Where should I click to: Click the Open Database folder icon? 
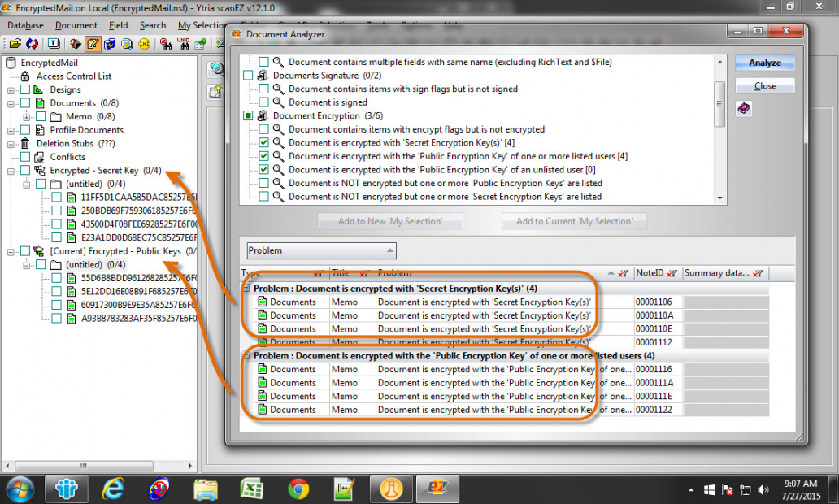[15, 44]
